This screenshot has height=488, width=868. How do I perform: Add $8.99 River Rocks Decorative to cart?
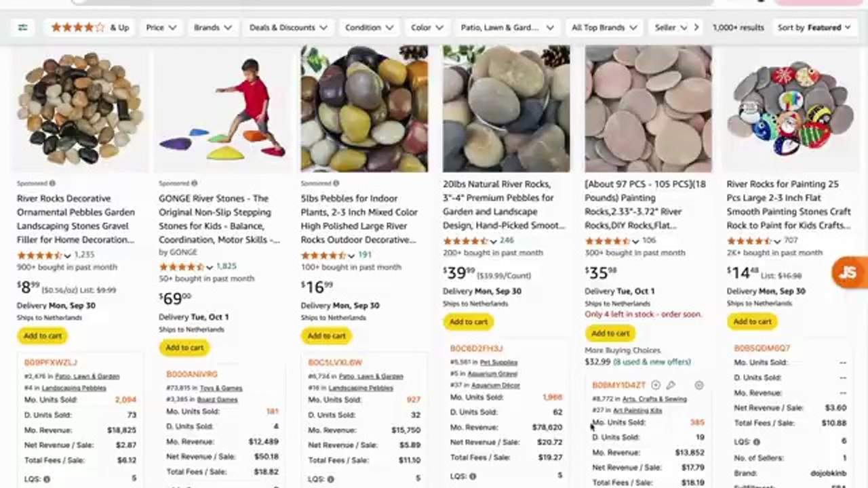coord(42,335)
